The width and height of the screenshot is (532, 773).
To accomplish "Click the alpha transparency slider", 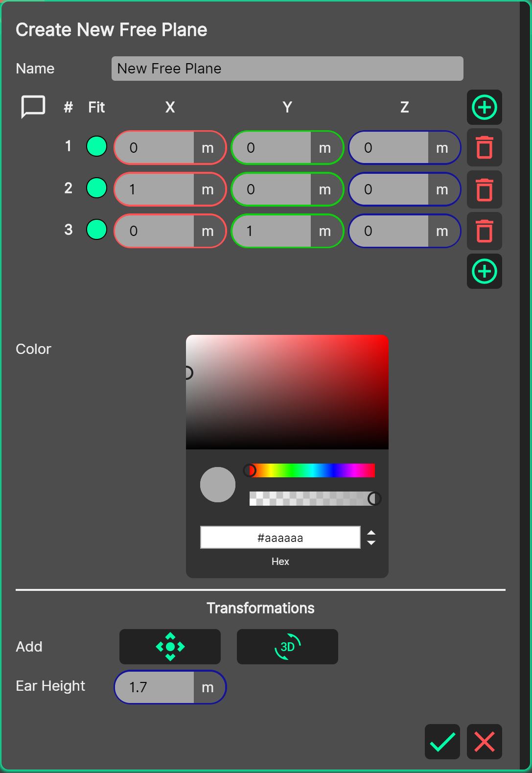I will pos(312,499).
